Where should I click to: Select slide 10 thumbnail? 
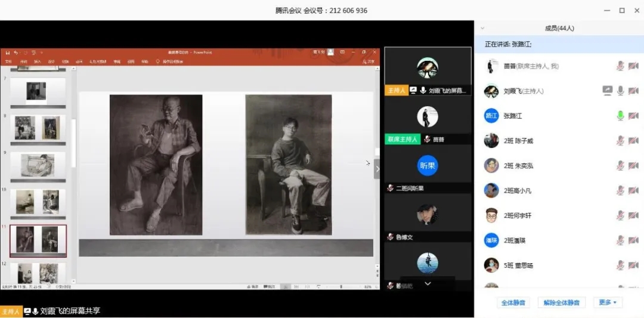(x=38, y=203)
